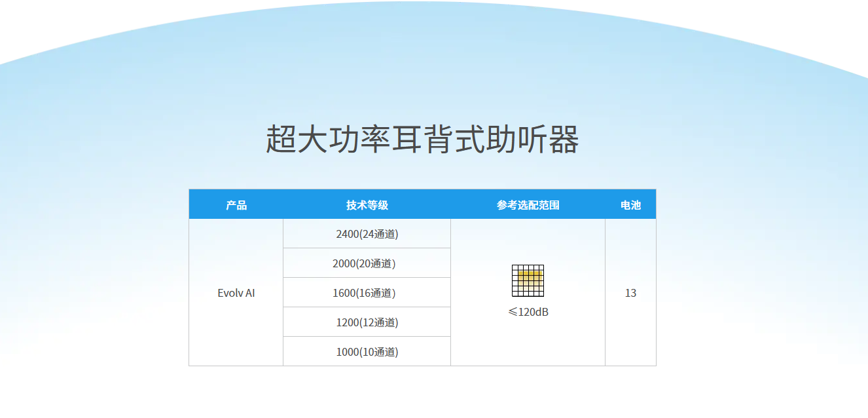The height and width of the screenshot is (418, 868).
Task: Pick the 1000(10通道) technology level row
Action: (x=367, y=352)
